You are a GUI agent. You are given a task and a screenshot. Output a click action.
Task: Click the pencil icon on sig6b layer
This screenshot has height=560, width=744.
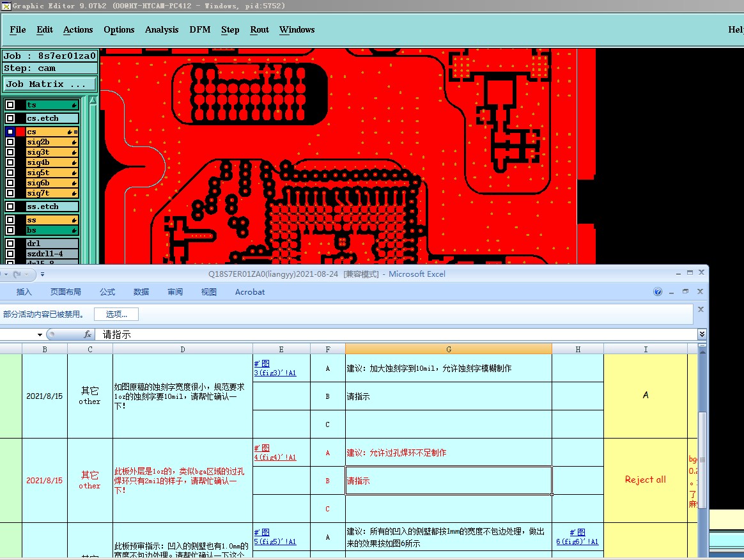coord(75,183)
